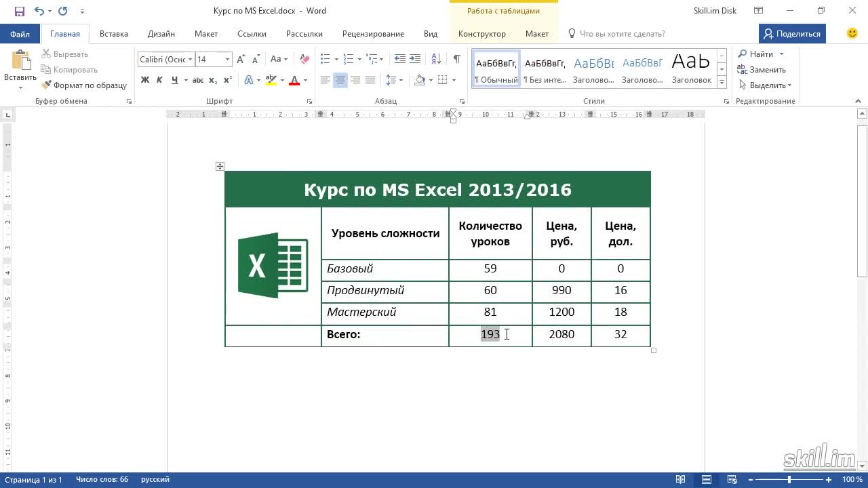Switch to the Дизайн tab
The width and height of the screenshot is (868, 488).
(x=161, y=34)
